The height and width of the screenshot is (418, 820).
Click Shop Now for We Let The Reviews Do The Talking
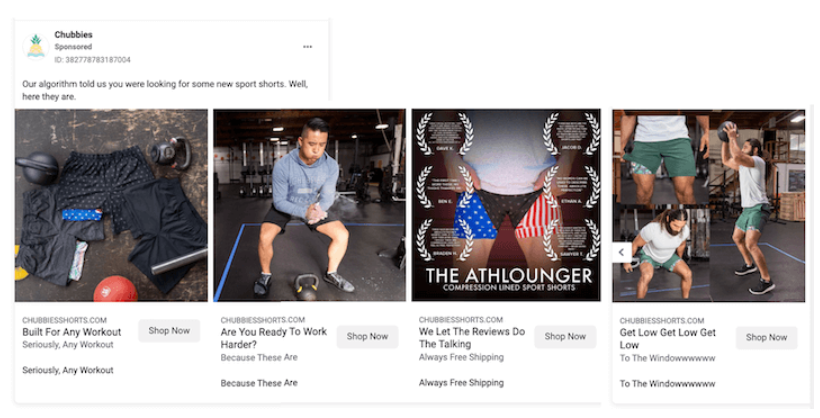click(565, 336)
